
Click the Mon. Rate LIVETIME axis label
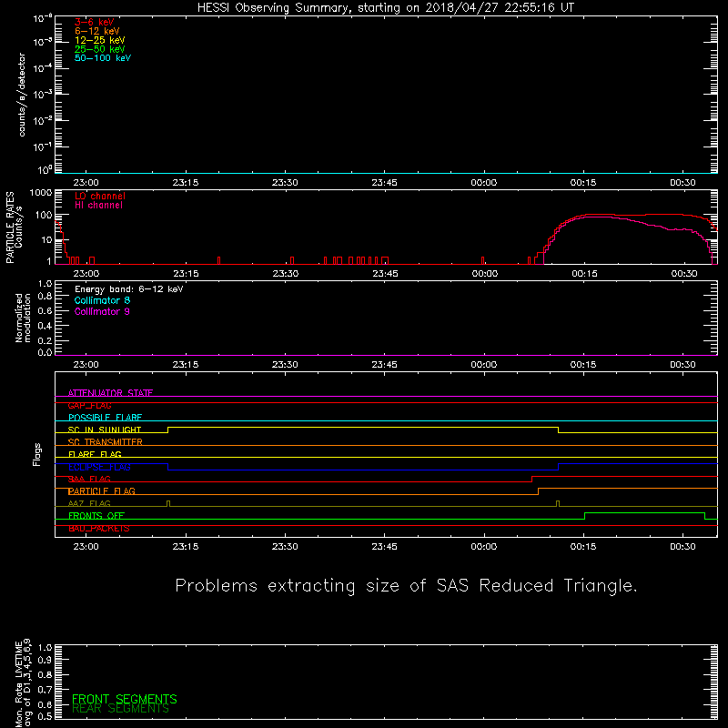pyautogui.click(x=23, y=682)
